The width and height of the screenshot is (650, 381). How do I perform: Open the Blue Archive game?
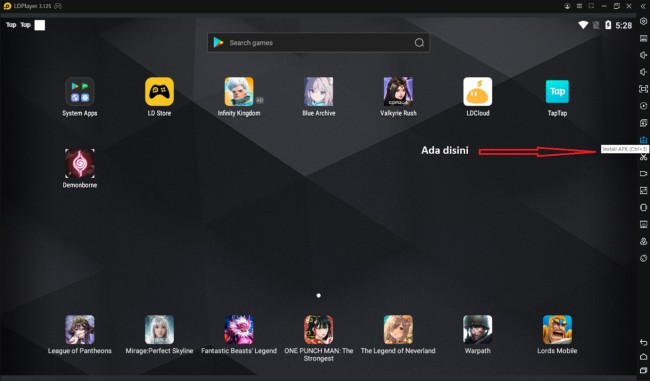(318, 97)
